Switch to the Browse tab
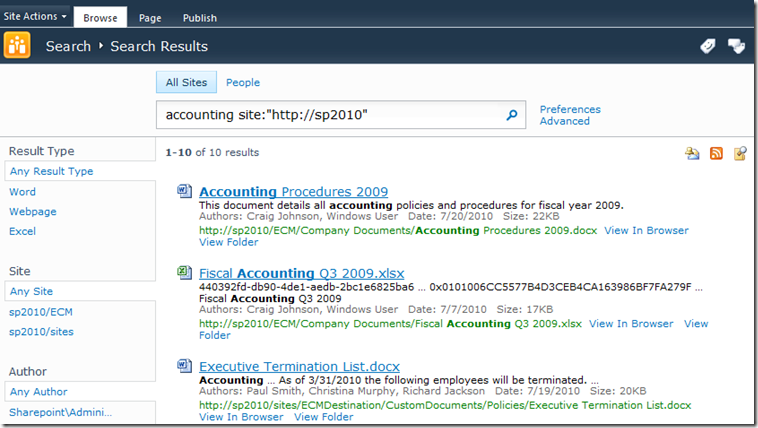The height and width of the screenshot is (428, 758). [x=100, y=18]
